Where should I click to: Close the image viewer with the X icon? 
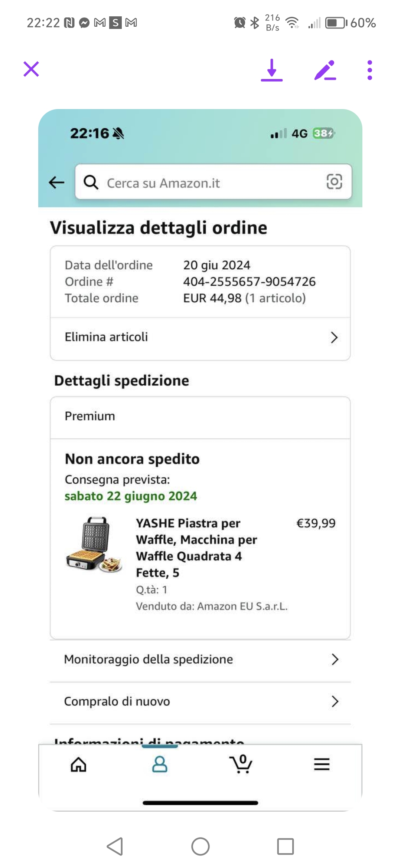31,69
